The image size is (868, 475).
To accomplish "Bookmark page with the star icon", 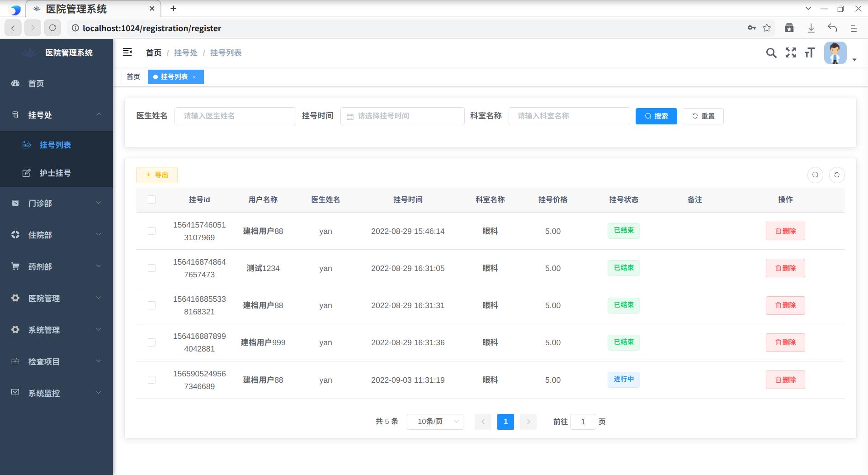I will point(767,28).
